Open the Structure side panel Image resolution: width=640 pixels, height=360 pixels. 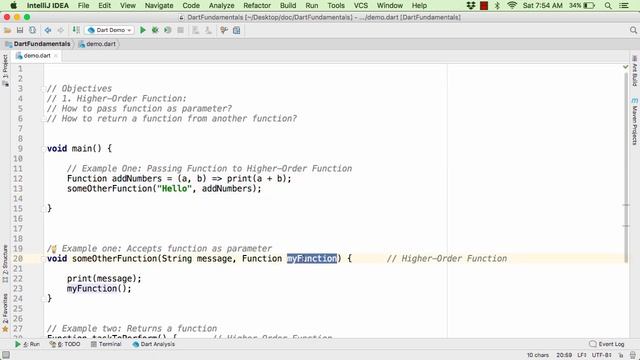coord(5,264)
